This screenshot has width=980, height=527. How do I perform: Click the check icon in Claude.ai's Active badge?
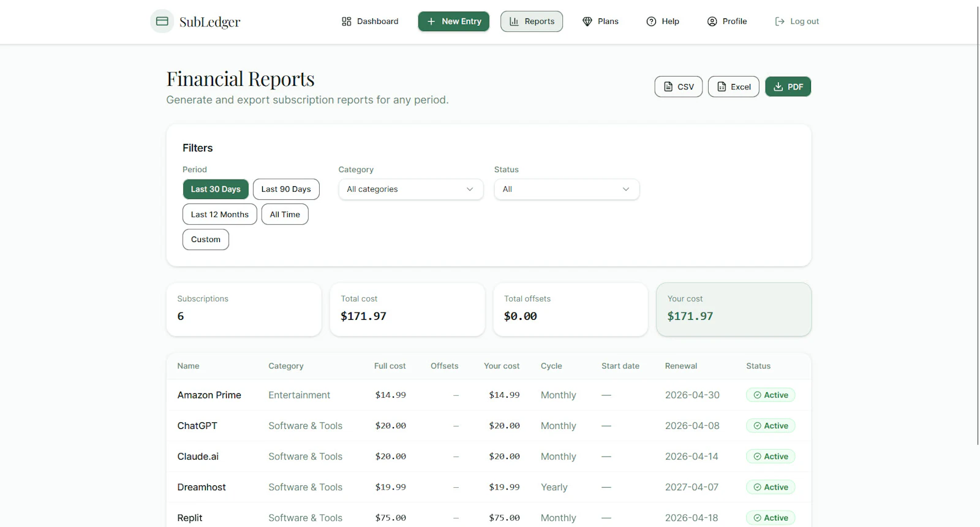(x=758, y=457)
